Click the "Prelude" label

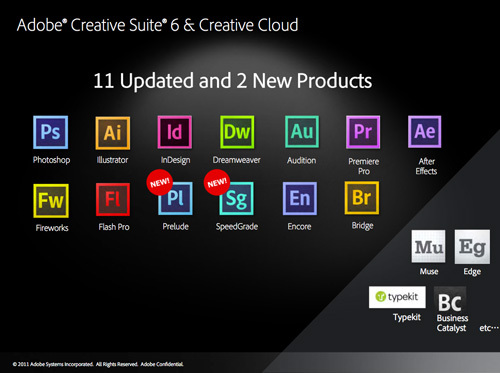176,227
